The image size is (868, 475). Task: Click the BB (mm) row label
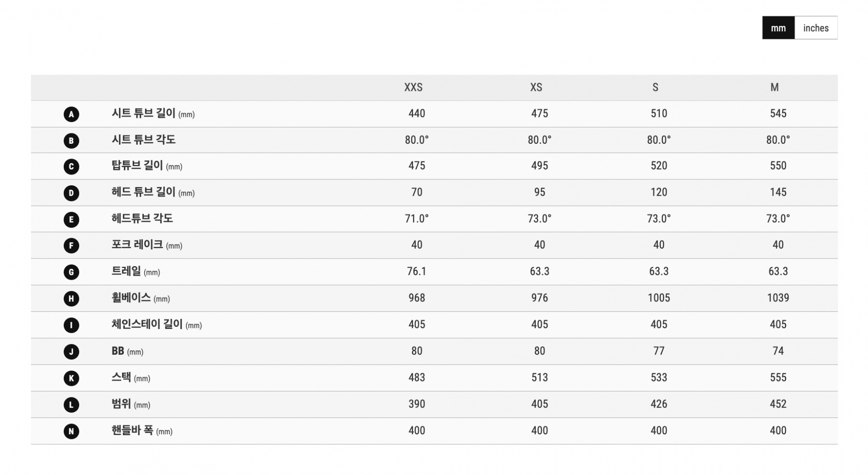[x=127, y=351]
